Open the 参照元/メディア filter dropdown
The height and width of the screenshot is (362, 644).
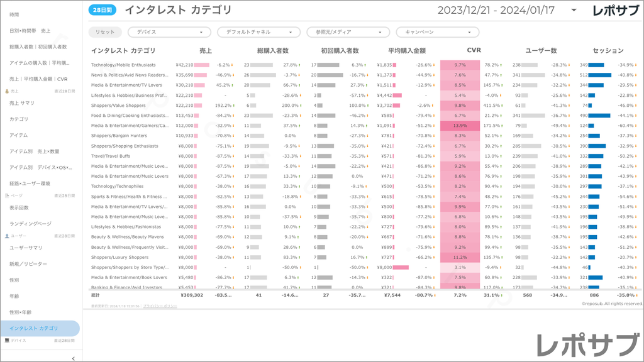click(x=348, y=32)
